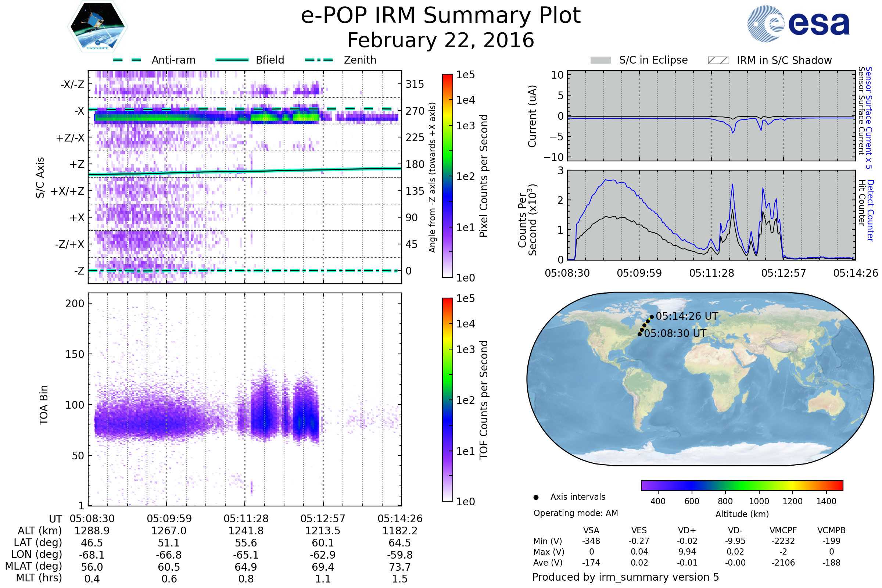Click the Anti-ram dashed line legend marker
The height and width of the screenshot is (588, 882).
pos(127,60)
